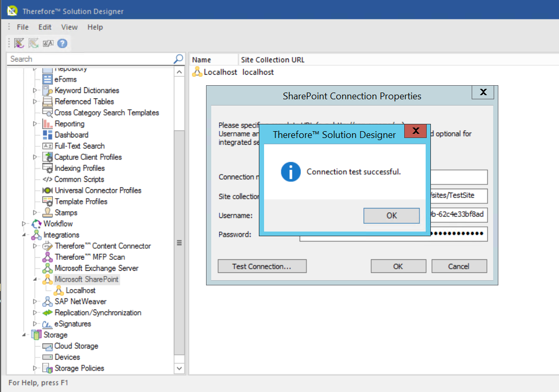This screenshot has height=392, width=559.
Task: Select the Full-Text Search icon
Action: pyautogui.click(x=48, y=146)
